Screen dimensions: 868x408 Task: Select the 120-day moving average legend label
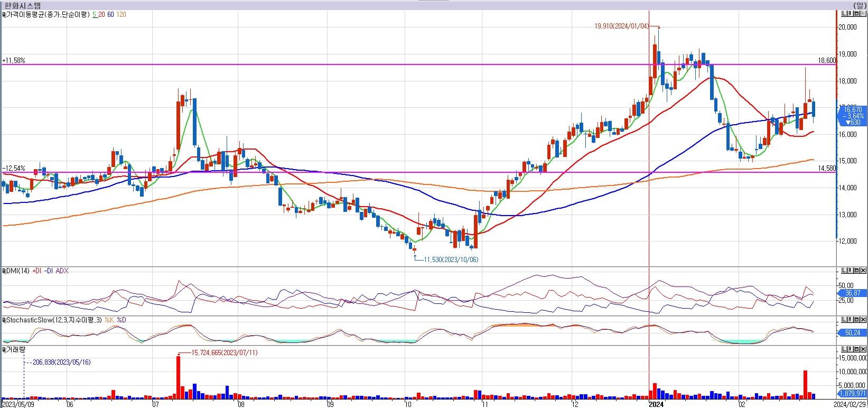[121, 14]
